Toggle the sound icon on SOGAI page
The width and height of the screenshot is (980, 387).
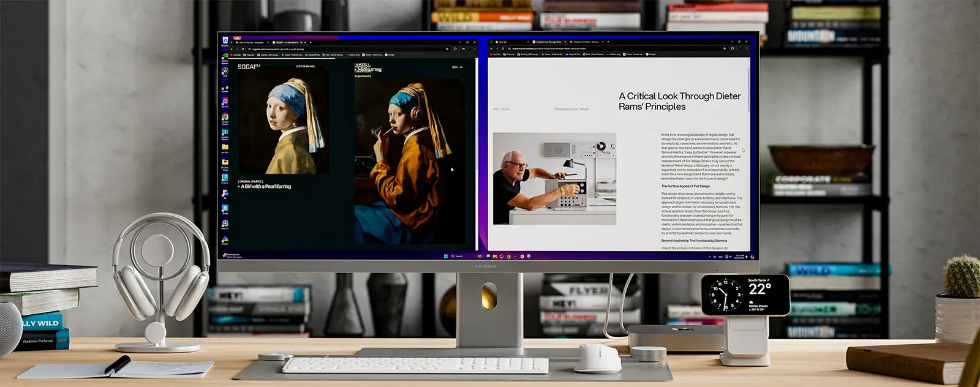click(x=454, y=67)
